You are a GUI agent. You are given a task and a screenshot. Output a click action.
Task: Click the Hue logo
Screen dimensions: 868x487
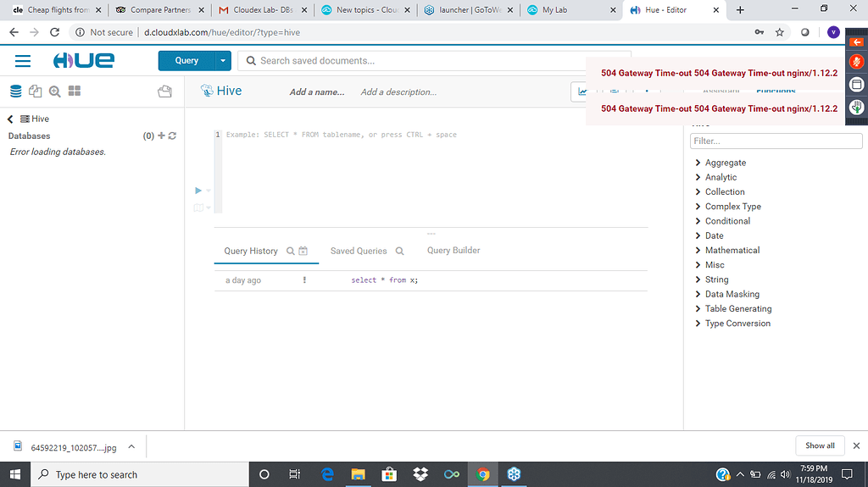pyautogui.click(x=84, y=60)
